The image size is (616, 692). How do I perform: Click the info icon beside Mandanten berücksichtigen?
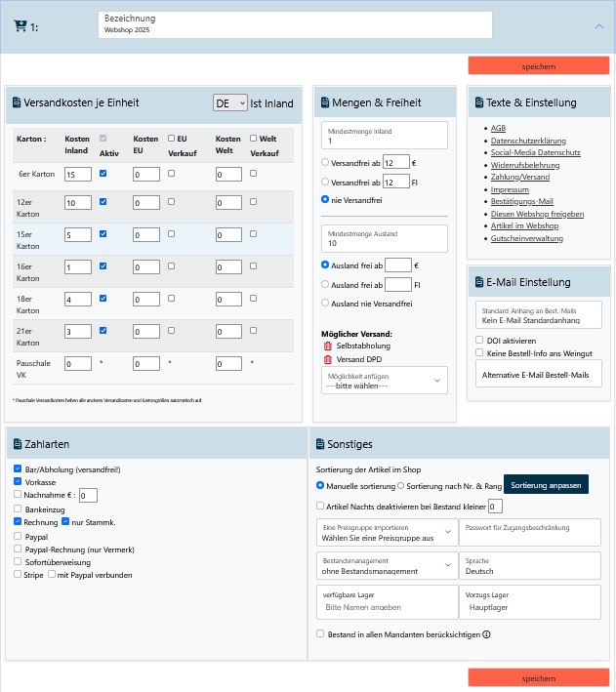[x=486, y=634]
